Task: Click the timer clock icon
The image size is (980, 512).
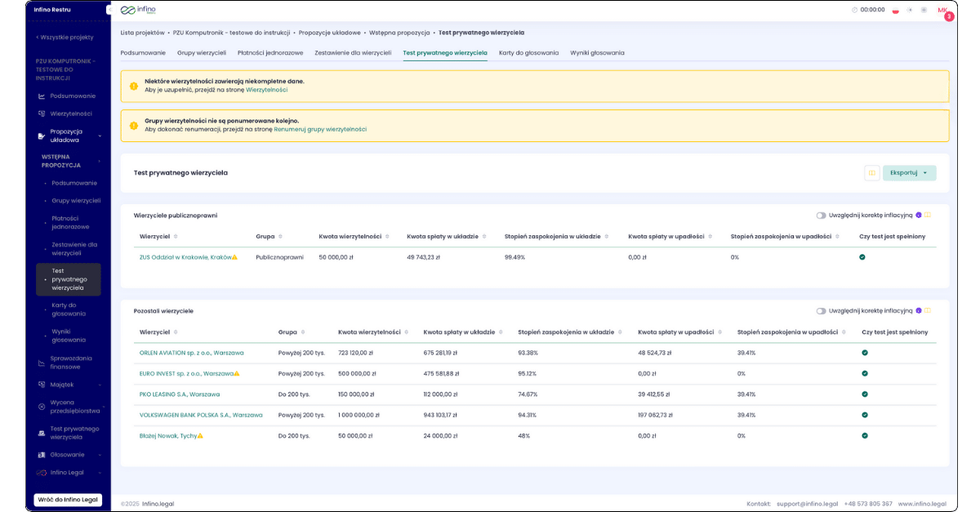Action: pyautogui.click(x=854, y=10)
